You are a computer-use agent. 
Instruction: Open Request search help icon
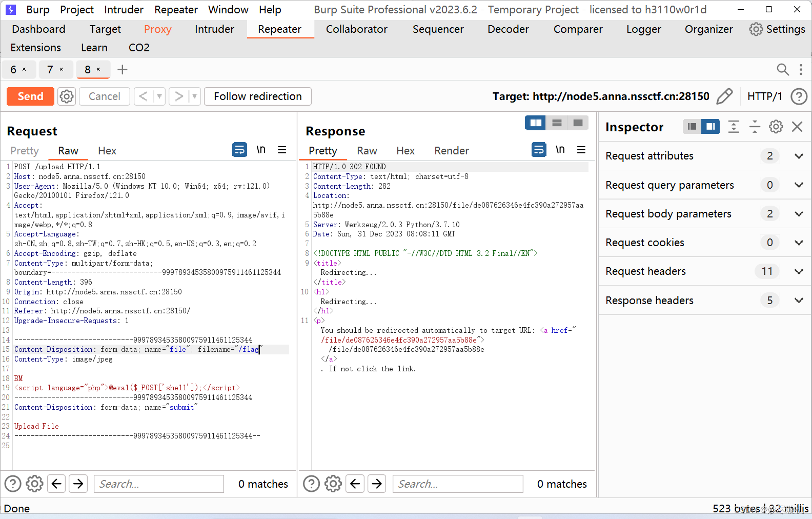[13, 484]
